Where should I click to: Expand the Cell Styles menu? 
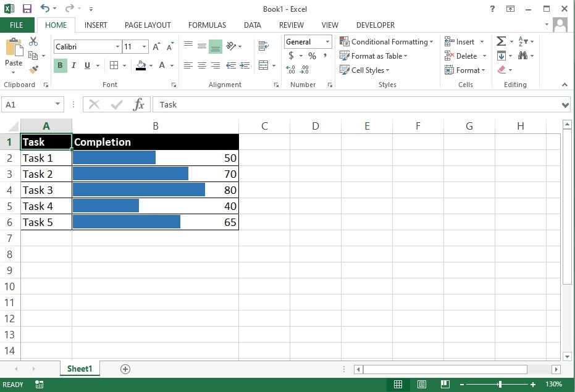pyautogui.click(x=364, y=70)
